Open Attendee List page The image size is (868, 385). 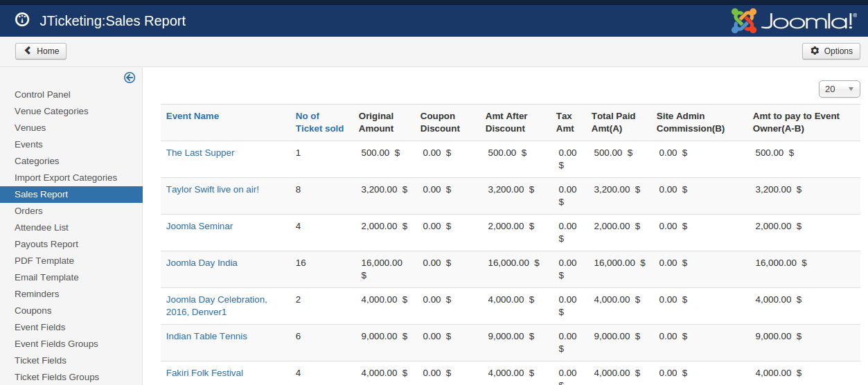(42, 228)
